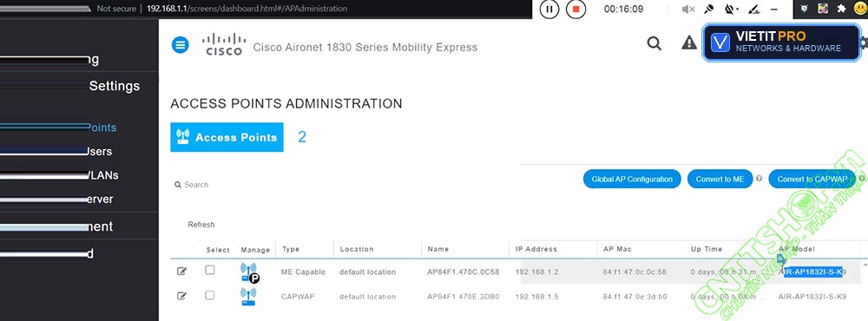Click Convert to CAPWAP button
868x321 pixels.
pos(812,179)
